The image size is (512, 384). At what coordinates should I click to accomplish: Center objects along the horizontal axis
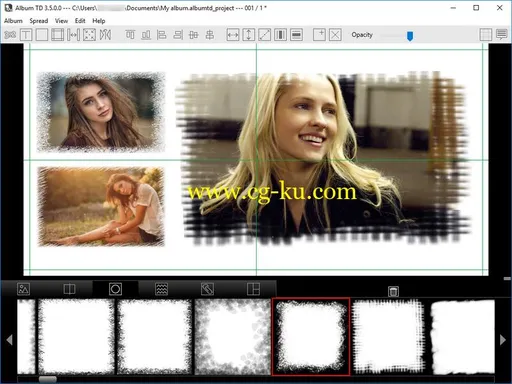(x=194, y=35)
